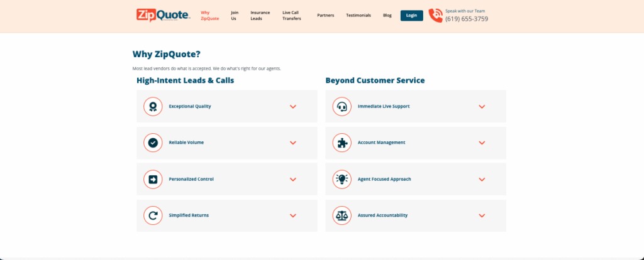Click the Personalized Control arrow icon

point(152,179)
